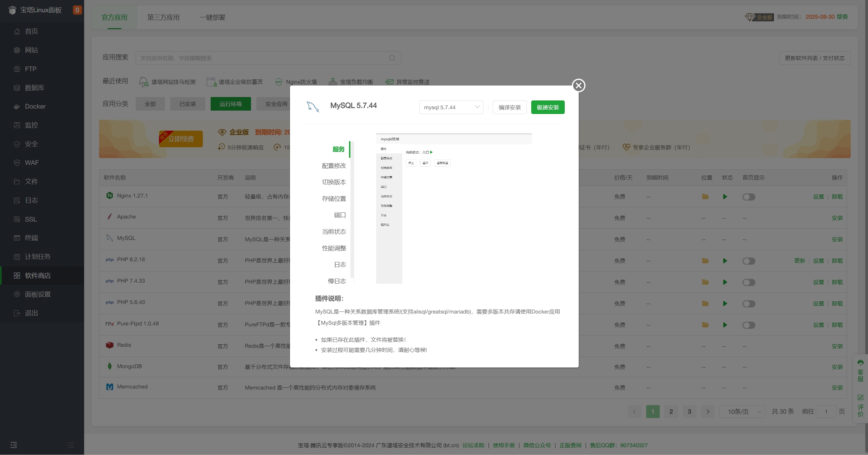The image size is (868, 455).
Task: Open the WAF section in the sidebar
Action: click(x=32, y=163)
